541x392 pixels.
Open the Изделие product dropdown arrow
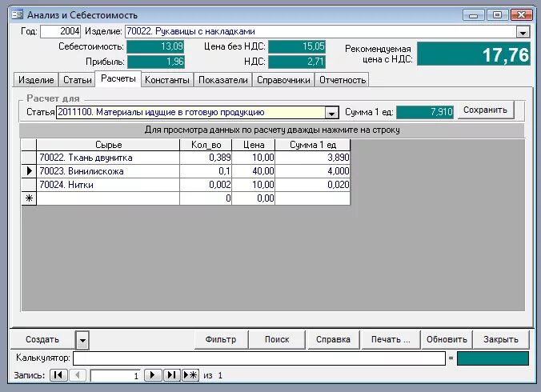pyautogui.click(x=523, y=33)
